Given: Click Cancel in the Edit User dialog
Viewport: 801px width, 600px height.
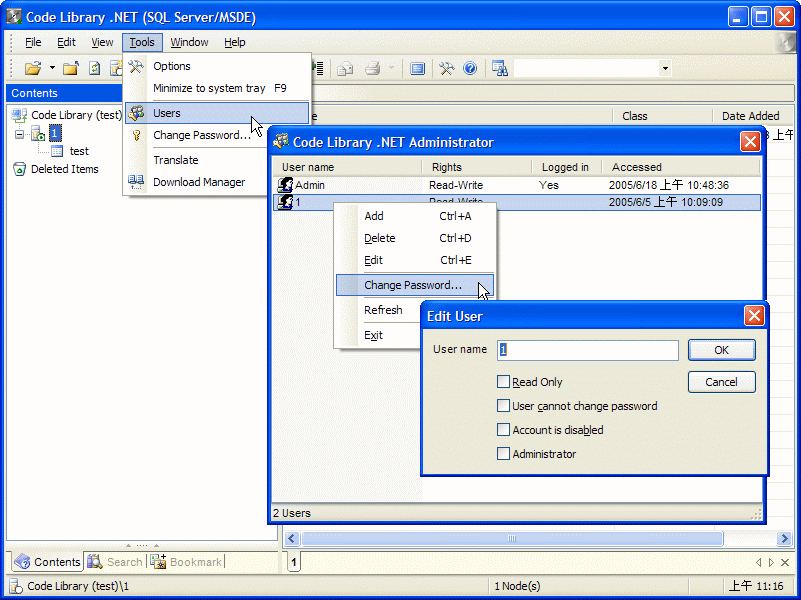Looking at the screenshot, I should pyautogui.click(x=721, y=382).
